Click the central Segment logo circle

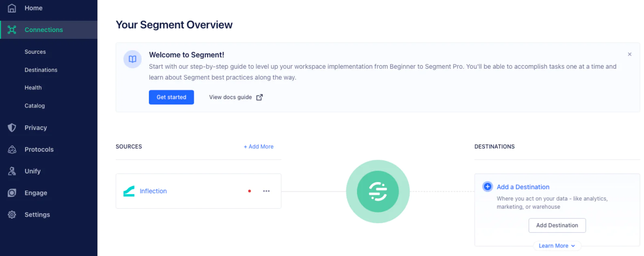pyautogui.click(x=378, y=191)
